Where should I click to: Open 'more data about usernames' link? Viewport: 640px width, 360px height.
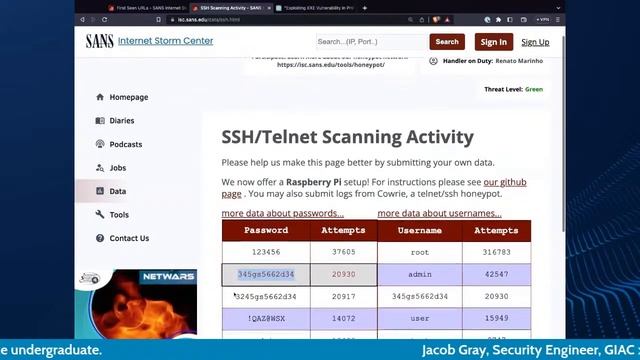pos(439,213)
